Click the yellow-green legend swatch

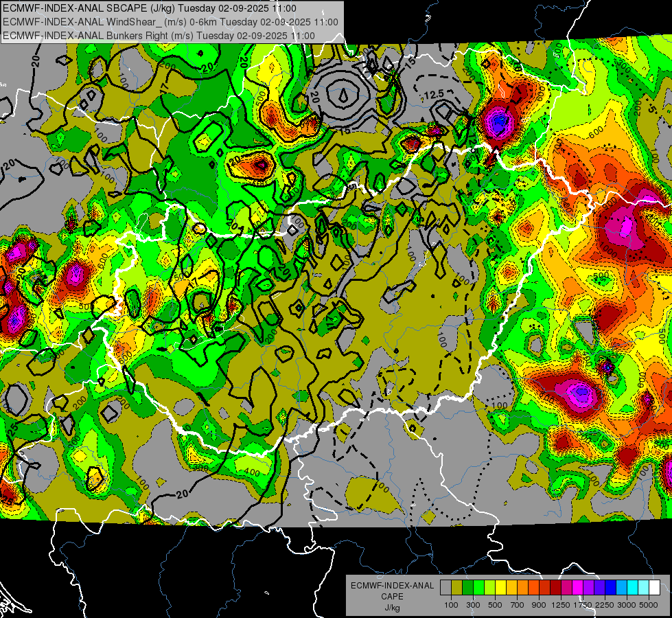point(489,587)
